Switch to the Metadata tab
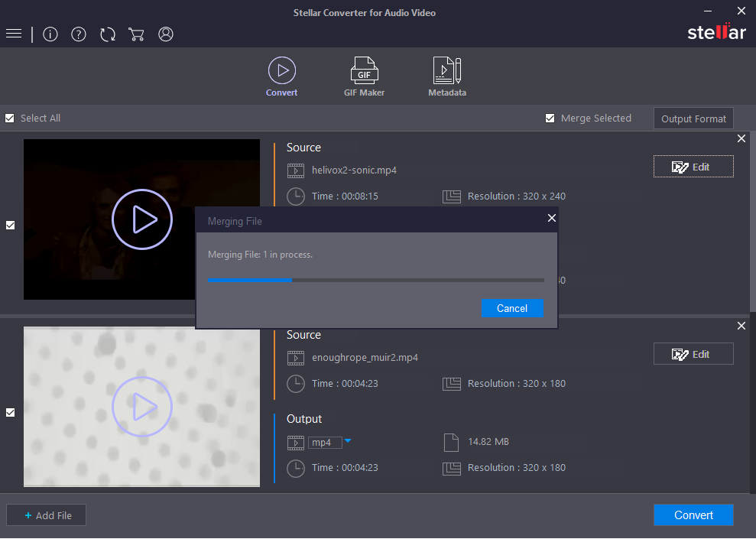Image resolution: width=756 pixels, height=539 pixels. point(447,76)
